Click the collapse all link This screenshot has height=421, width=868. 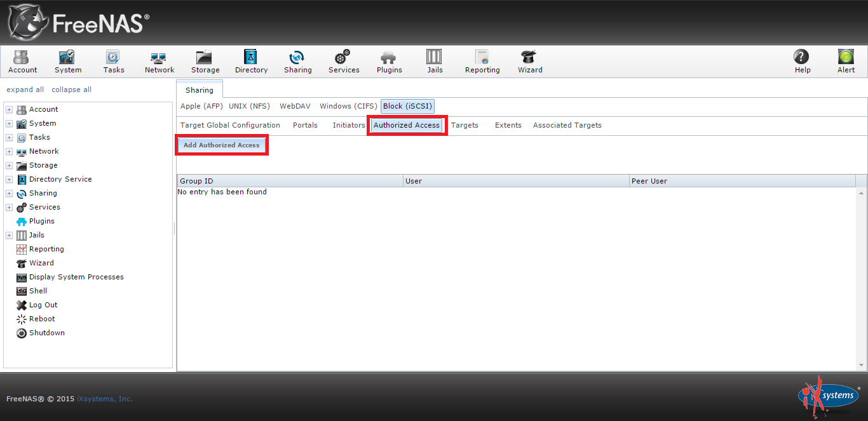click(71, 90)
